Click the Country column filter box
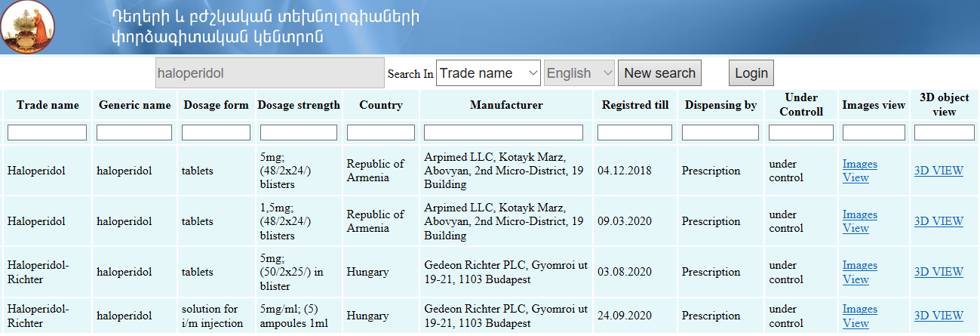The width and height of the screenshot is (980, 336). 381,133
